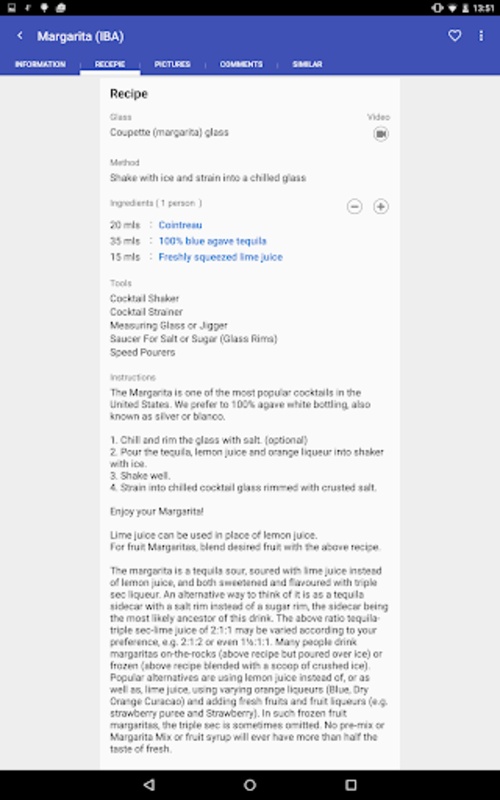
Task: Play the recipe video via camera icon
Action: pos(381,134)
